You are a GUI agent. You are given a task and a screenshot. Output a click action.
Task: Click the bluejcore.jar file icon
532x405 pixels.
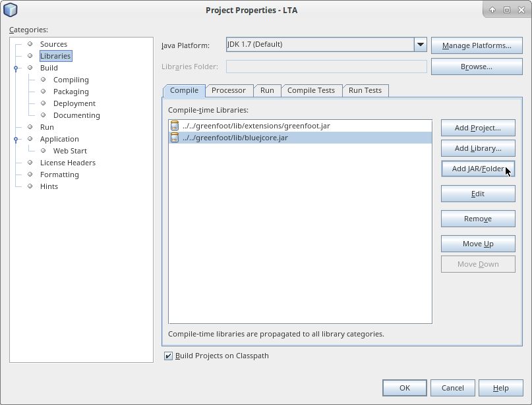tap(175, 138)
